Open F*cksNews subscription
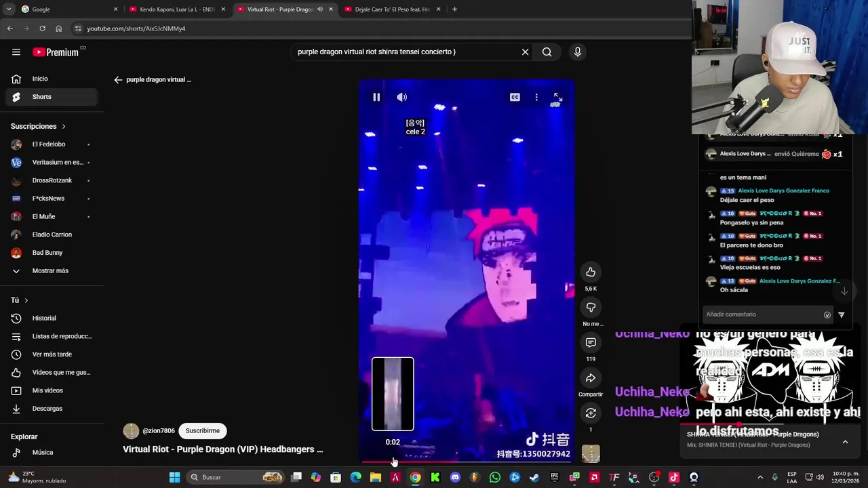 52,199
